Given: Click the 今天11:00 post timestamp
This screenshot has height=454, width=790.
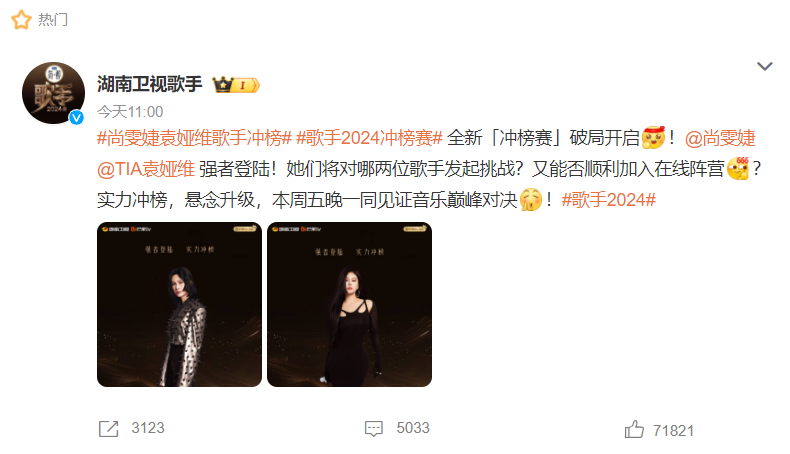Looking at the screenshot, I should (x=130, y=111).
